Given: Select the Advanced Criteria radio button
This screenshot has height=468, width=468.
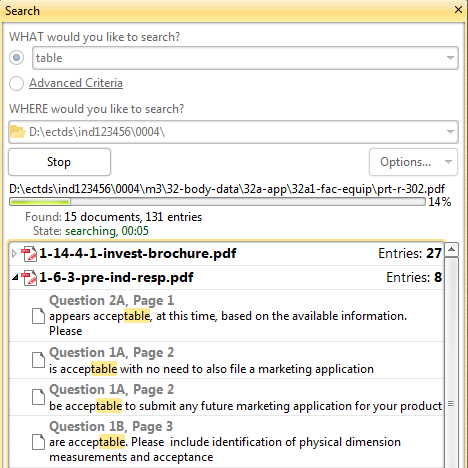Looking at the screenshot, I should [16, 83].
